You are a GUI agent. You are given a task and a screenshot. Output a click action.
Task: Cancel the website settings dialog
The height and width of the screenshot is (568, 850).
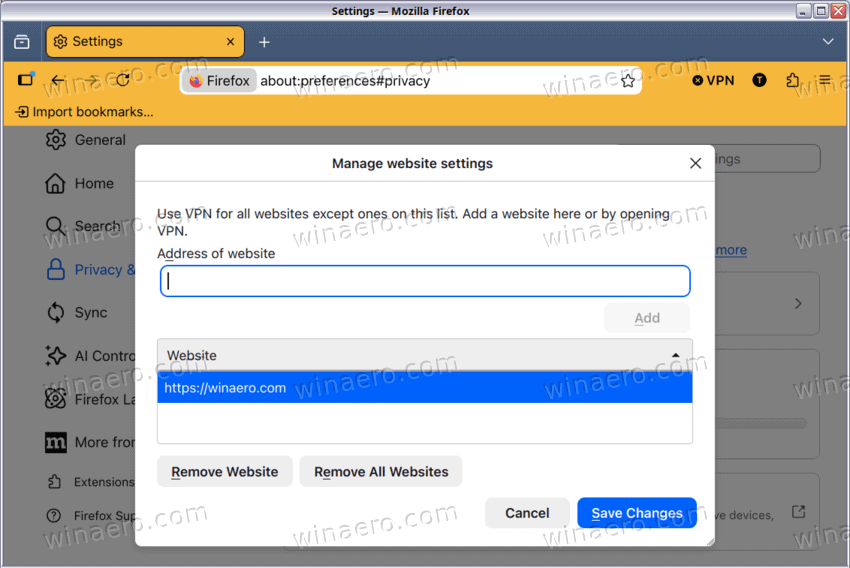tap(527, 513)
